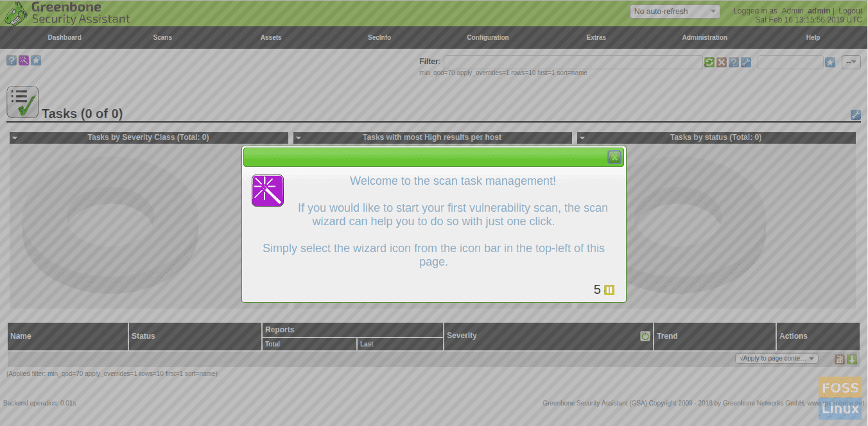Open the Extras menu

(x=596, y=37)
